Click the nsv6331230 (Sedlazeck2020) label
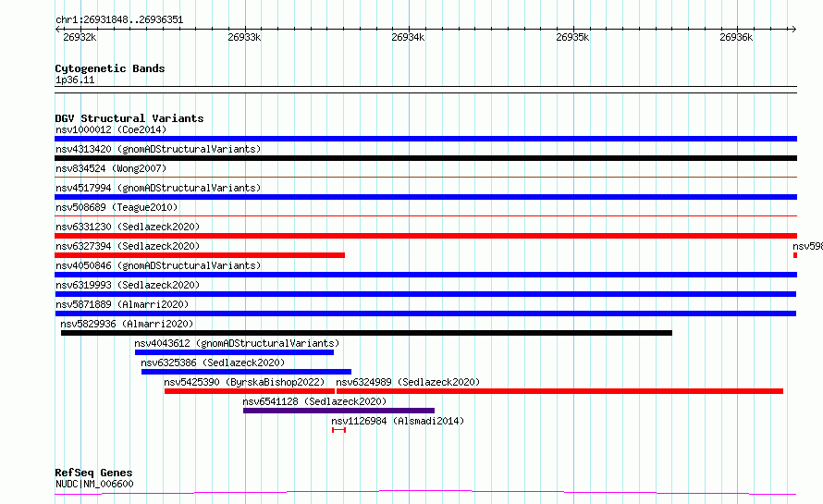Viewport: 823px width, 504px height. (x=128, y=227)
